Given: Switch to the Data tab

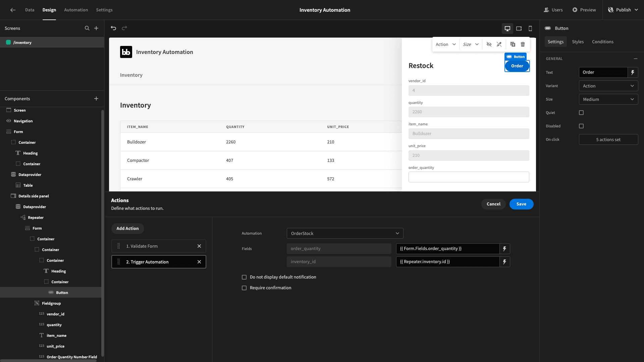Looking at the screenshot, I should pos(30,10).
